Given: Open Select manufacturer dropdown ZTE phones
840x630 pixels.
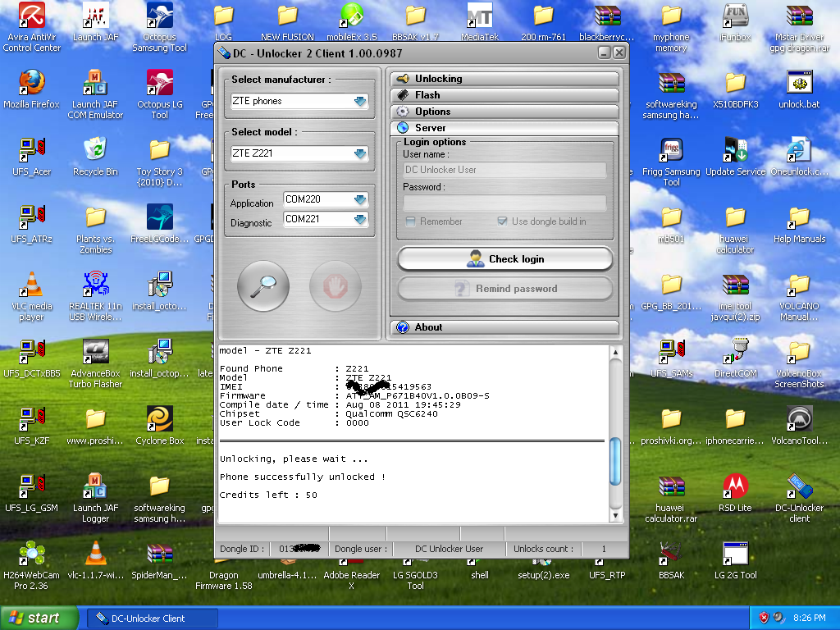Looking at the screenshot, I should point(299,101).
